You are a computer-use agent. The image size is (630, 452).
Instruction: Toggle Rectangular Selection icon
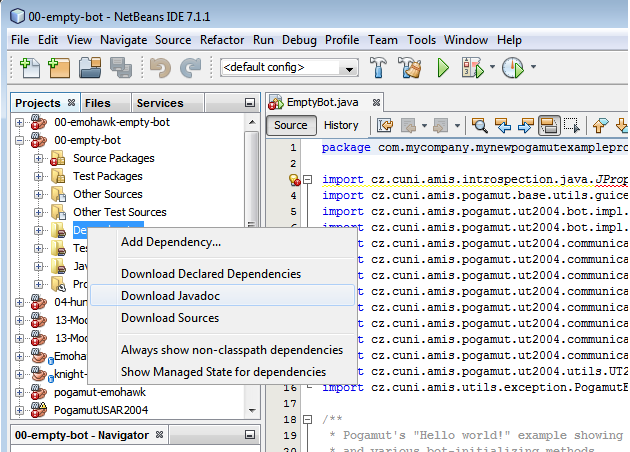coord(572,125)
